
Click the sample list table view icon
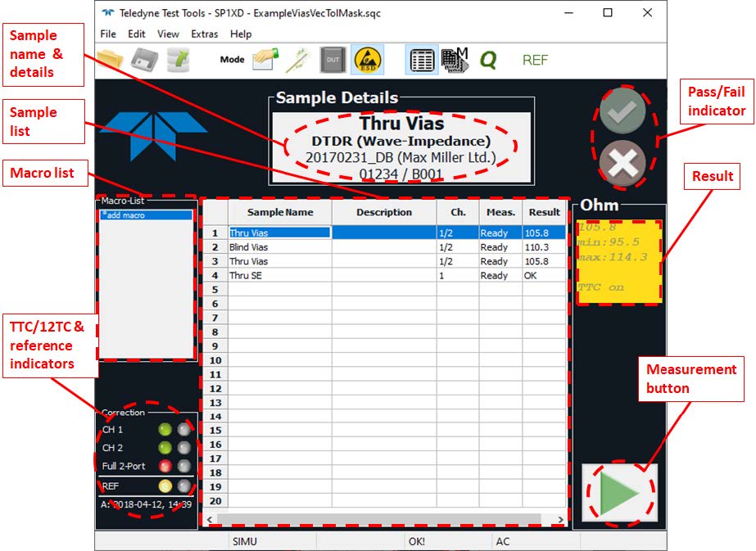[422, 60]
